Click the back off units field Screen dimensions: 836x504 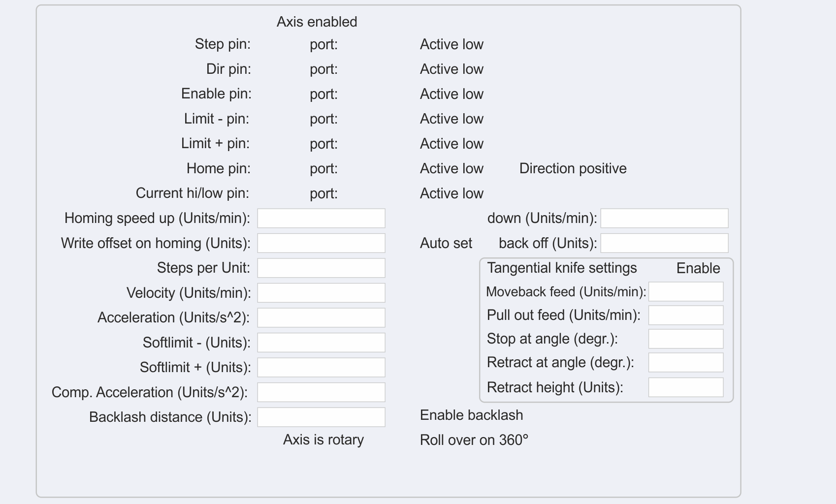664,243
